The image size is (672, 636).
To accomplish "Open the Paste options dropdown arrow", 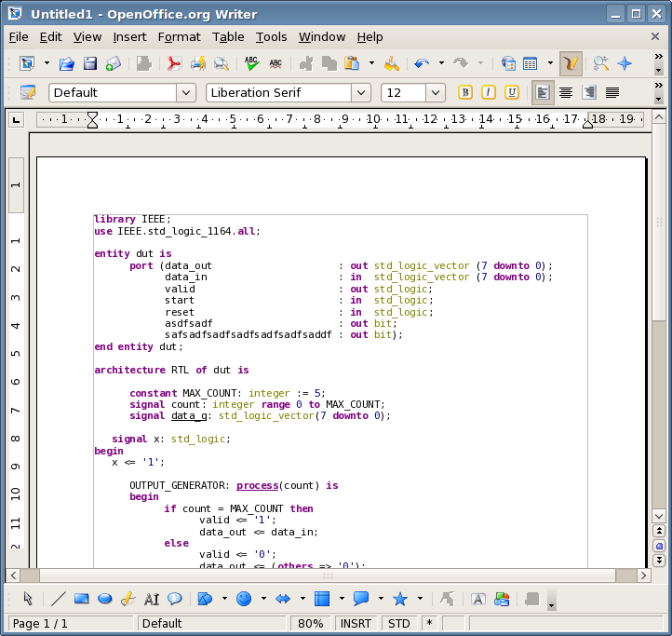I will [x=371, y=63].
